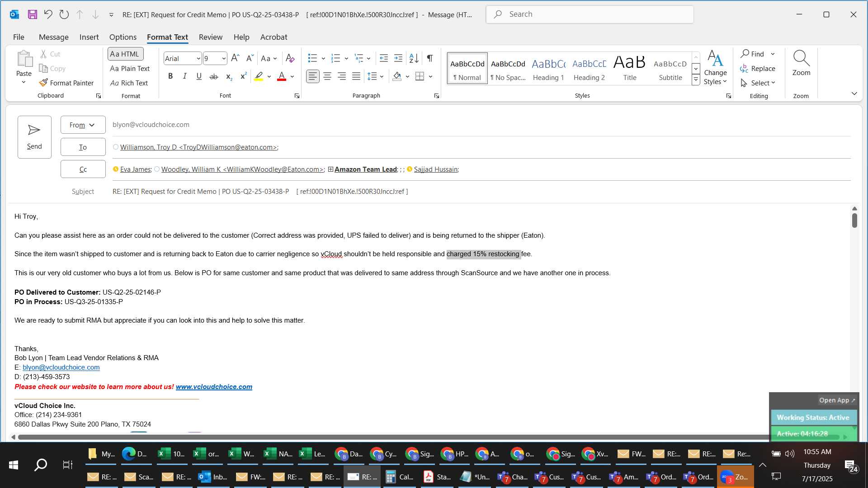Increase font size with grow icon
868x488 pixels.
pos(235,58)
